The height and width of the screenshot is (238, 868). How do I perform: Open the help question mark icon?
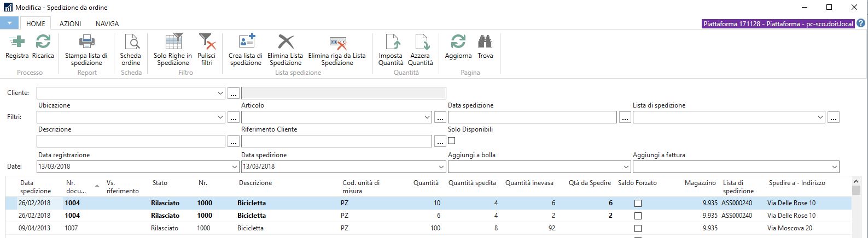[x=861, y=23]
